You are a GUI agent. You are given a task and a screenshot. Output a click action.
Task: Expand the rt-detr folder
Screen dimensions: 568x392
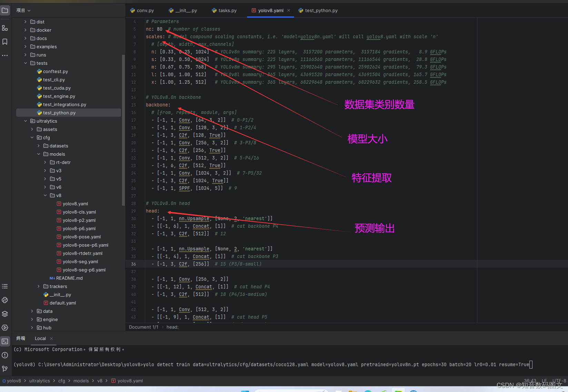tap(45, 162)
